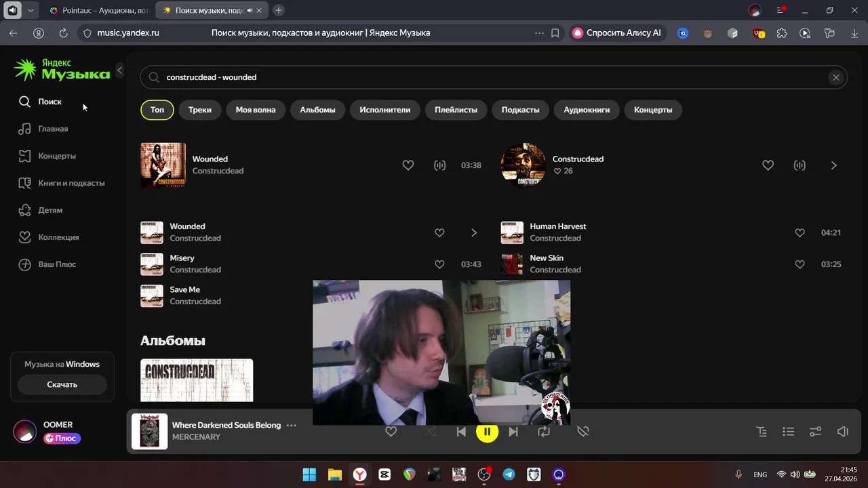
Task: Collapse the sidebar with the chevron
Action: pyautogui.click(x=119, y=70)
